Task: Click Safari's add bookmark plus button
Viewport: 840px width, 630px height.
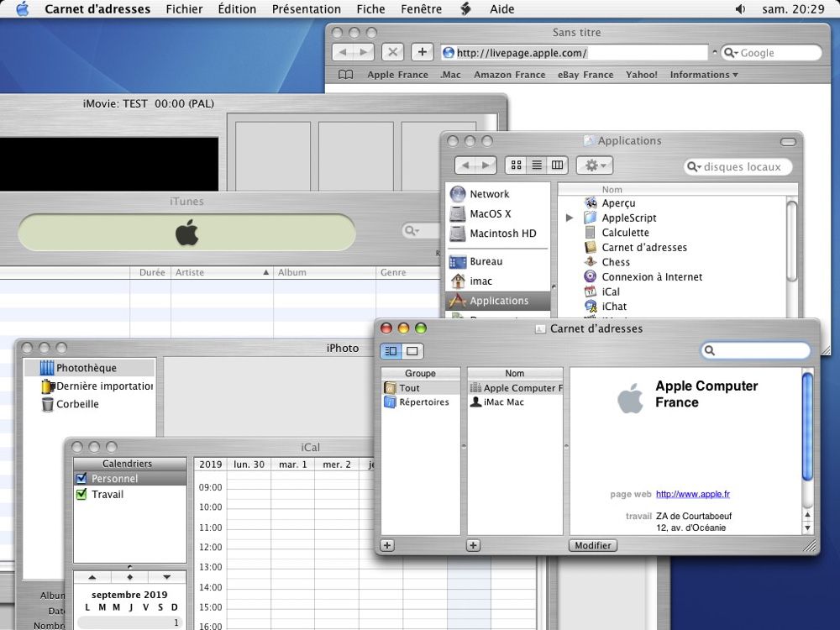Action: 423,52
